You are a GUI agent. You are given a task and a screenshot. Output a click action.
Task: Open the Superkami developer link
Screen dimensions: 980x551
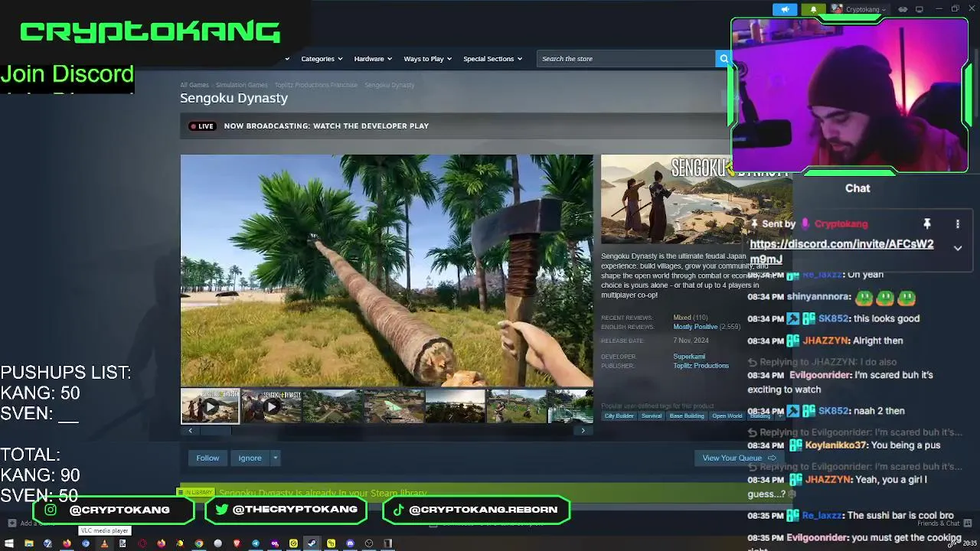click(x=689, y=357)
